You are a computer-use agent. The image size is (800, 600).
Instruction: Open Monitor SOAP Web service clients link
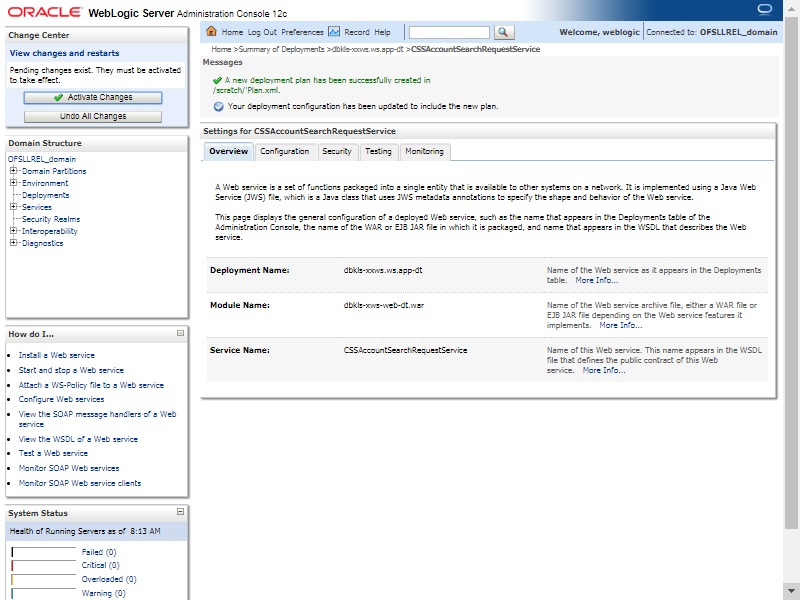[80, 483]
